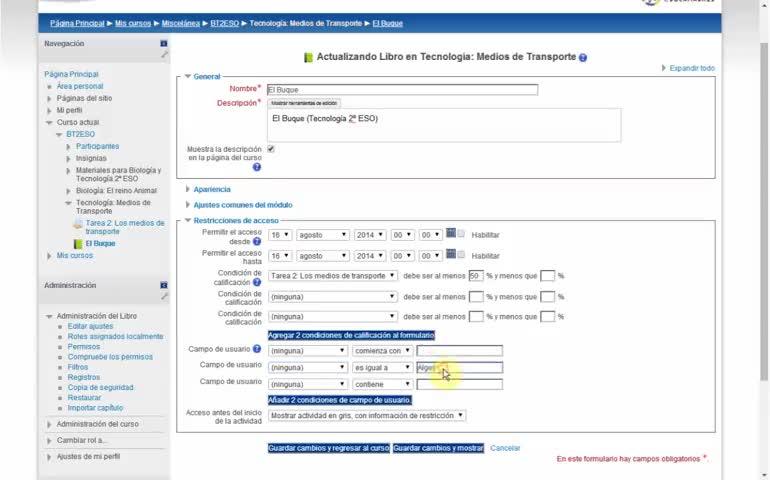Click the help icon next to page title
The width and height of the screenshot is (770, 480).
[582, 57]
